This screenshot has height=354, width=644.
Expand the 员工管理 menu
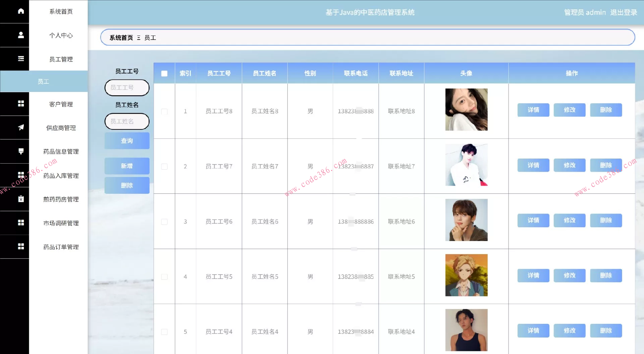(61, 59)
